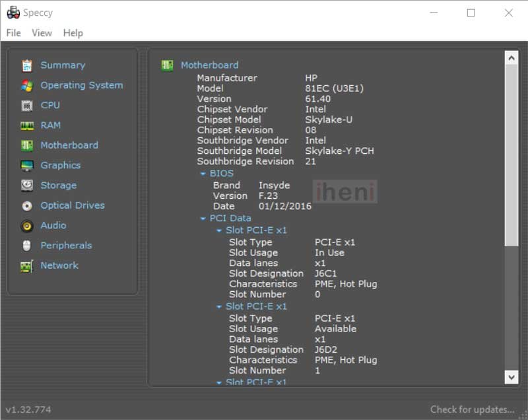Collapse the BIOS section

tap(203, 174)
